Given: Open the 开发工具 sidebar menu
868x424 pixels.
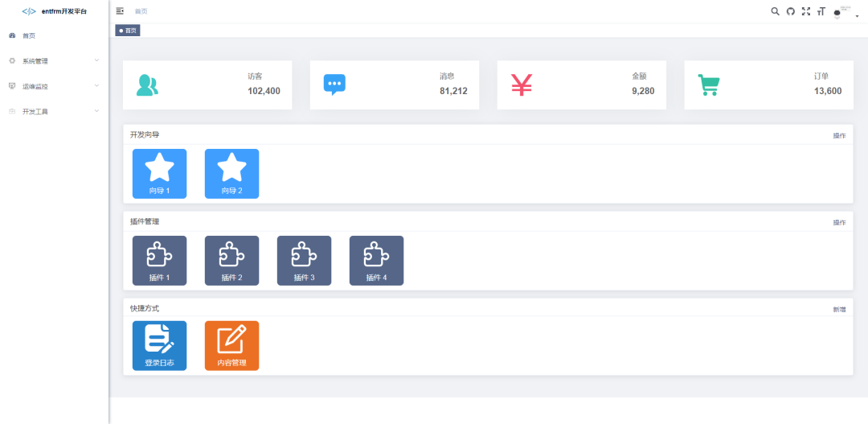Looking at the screenshot, I should (55, 111).
